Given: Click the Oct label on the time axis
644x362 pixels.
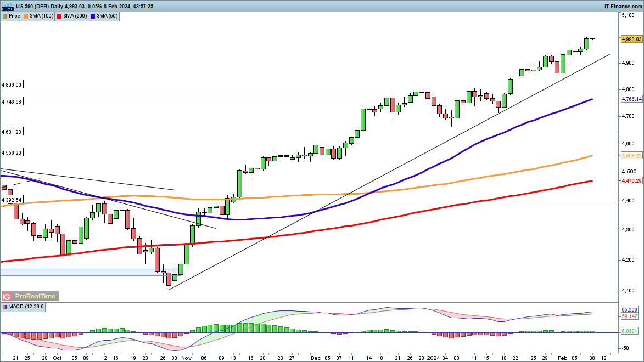Looking at the screenshot, I should (58, 358).
